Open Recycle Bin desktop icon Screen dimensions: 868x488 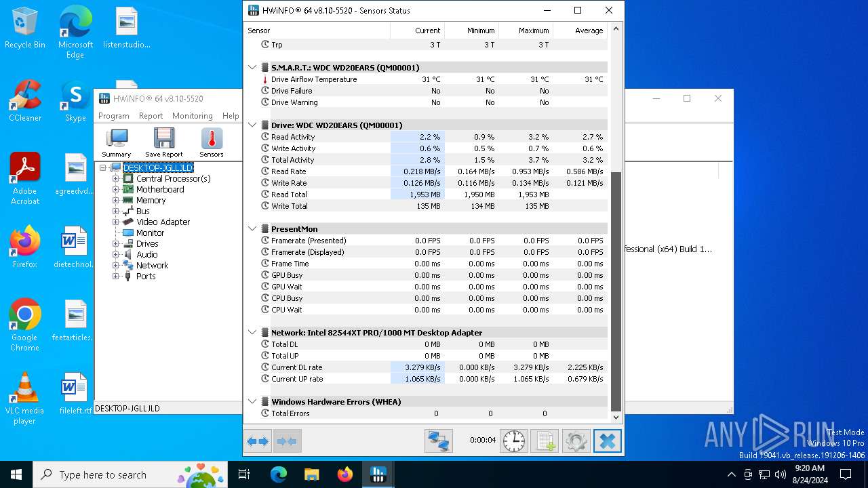(x=25, y=28)
